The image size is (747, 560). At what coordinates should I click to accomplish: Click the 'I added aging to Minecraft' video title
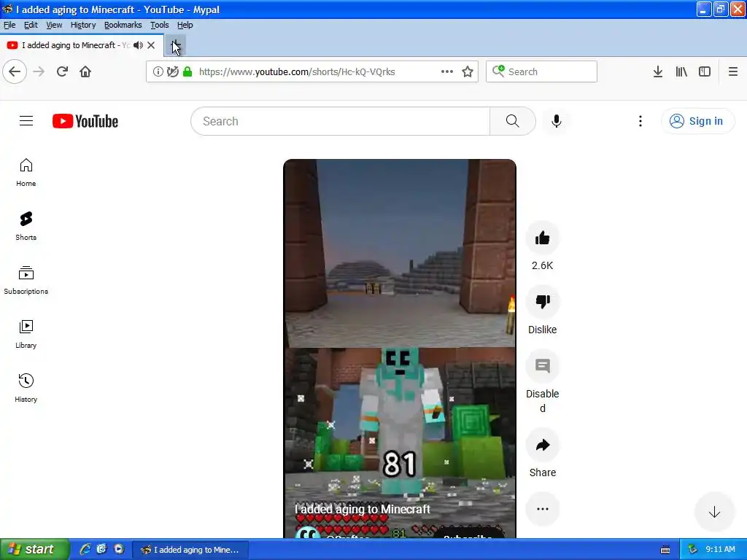tap(362, 509)
